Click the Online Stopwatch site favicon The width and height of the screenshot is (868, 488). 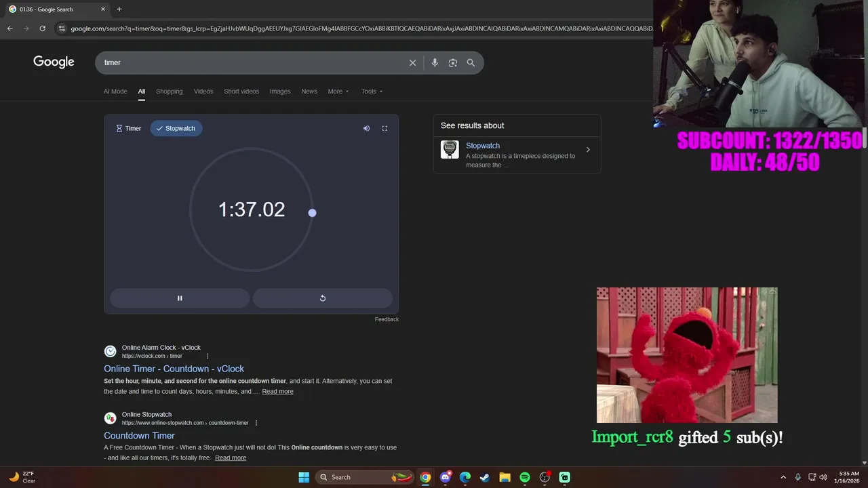point(110,418)
